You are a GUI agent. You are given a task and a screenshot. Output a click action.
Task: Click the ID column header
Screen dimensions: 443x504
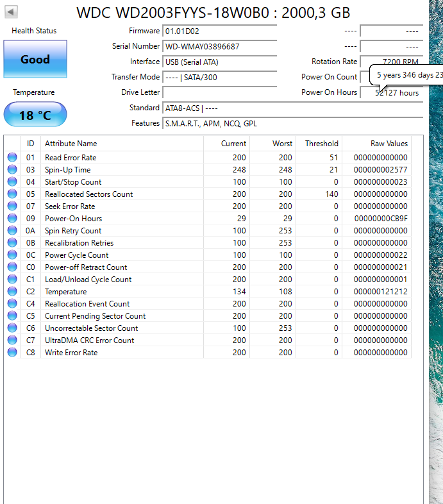pyautogui.click(x=31, y=144)
